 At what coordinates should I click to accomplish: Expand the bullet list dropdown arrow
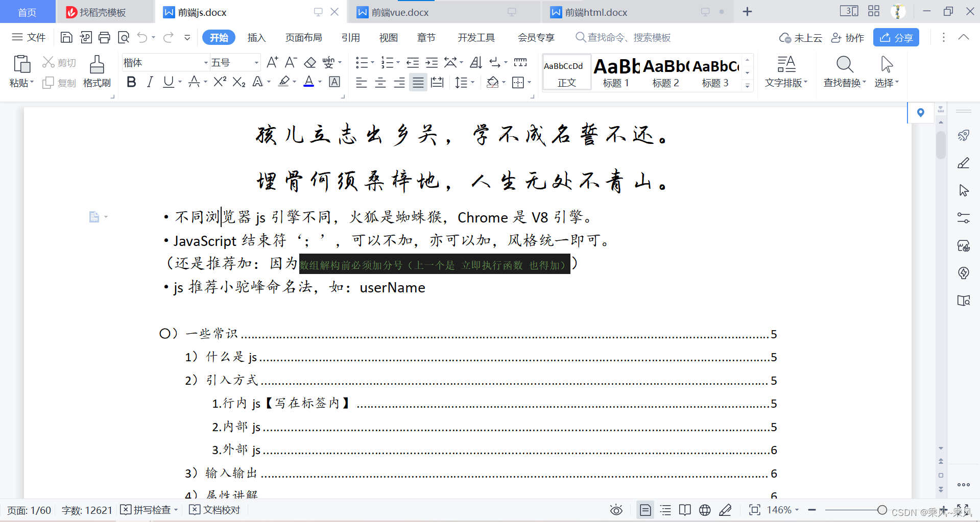[372, 63]
